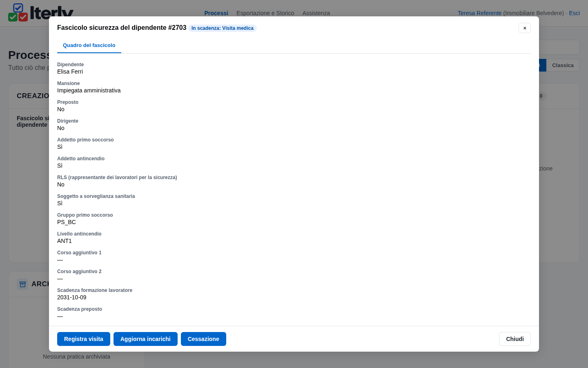Click the Corso aggiuntivo 2 label
The width and height of the screenshot is (588, 368).
click(x=79, y=272)
